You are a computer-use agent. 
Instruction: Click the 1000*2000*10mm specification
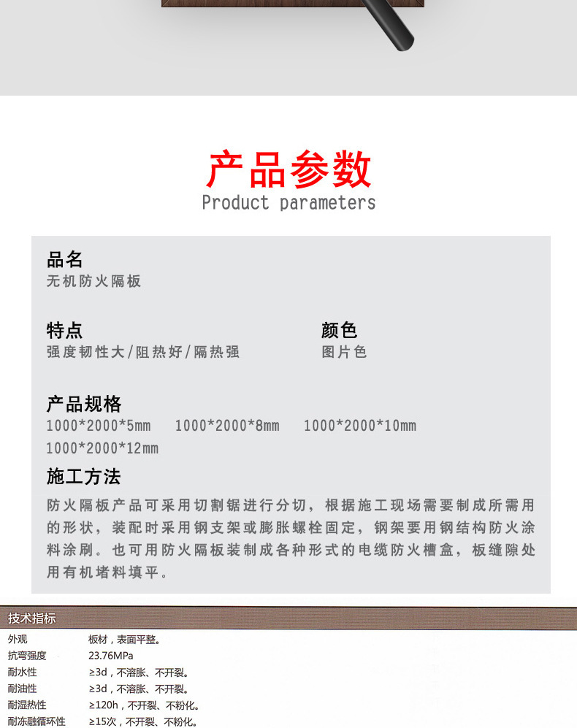[x=360, y=426]
